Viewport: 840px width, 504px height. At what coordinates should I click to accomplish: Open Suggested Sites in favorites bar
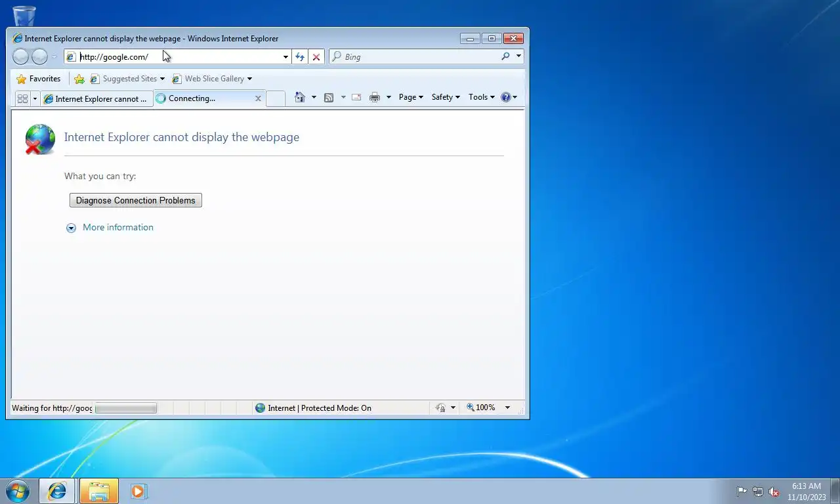click(x=127, y=79)
